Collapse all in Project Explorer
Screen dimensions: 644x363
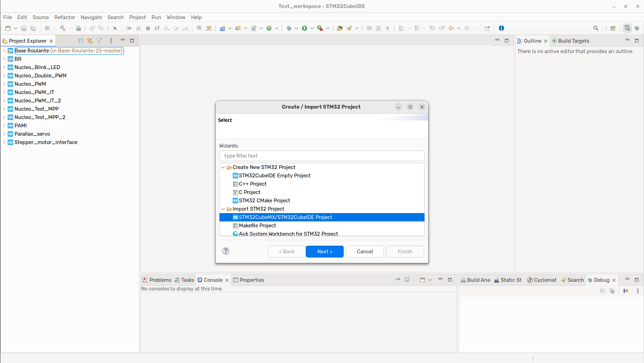click(x=81, y=41)
